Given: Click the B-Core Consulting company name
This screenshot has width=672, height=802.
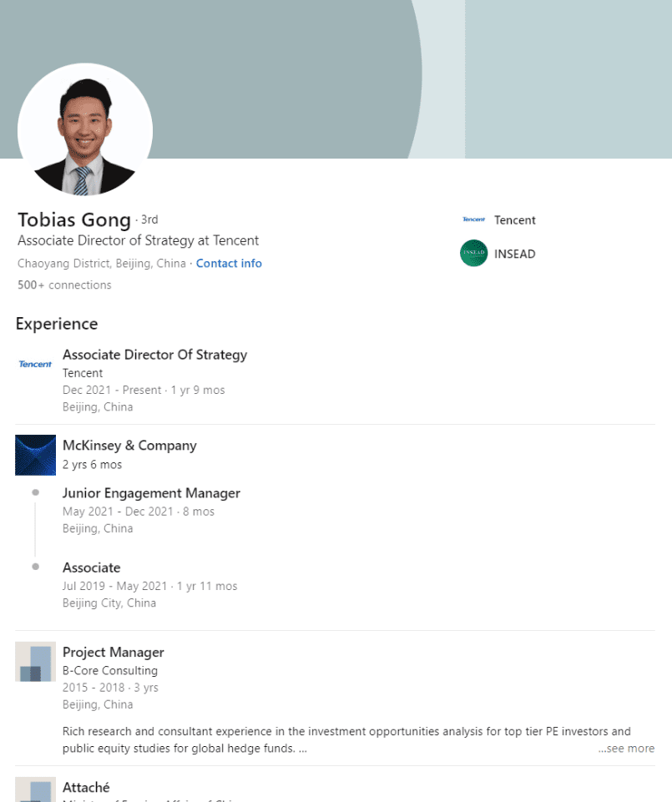Looking at the screenshot, I should [x=109, y=671].
